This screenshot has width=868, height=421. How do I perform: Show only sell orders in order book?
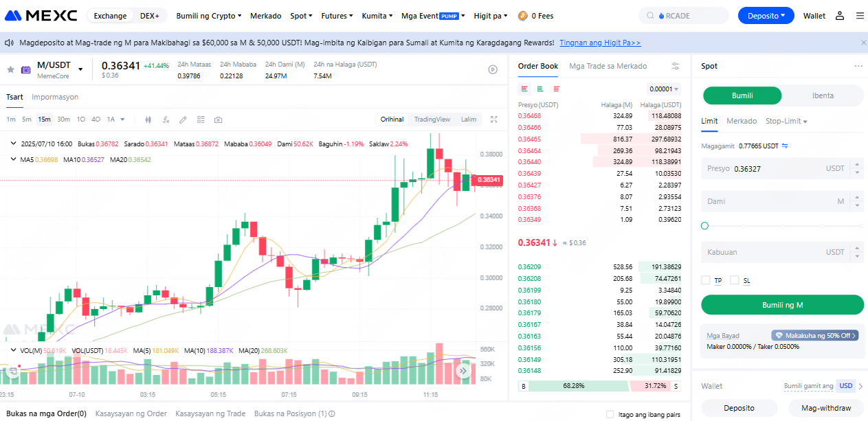(556, 89)
